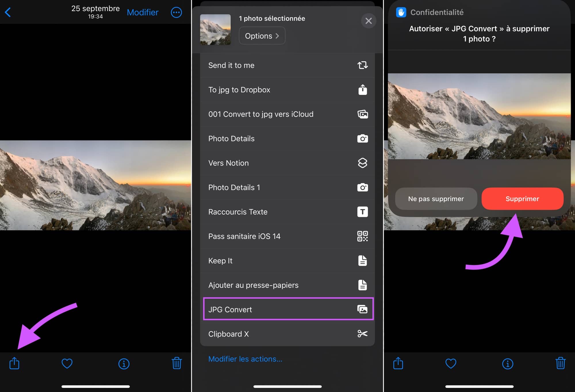Screen dimensions: 575x392
Task: Tap the heart icon in right screen toolbar
Action: pos(451,364)
